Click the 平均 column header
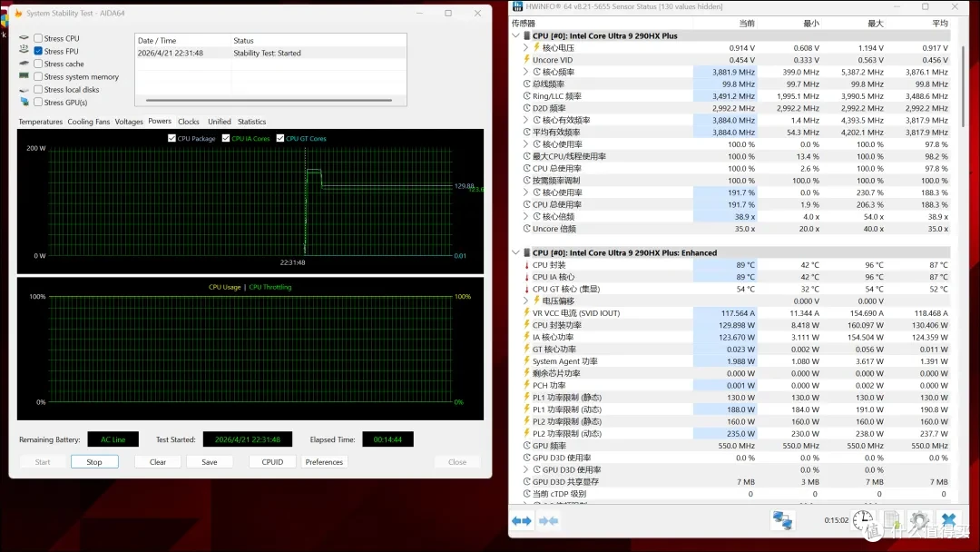The width and height of the screenshot is (980, 552). pyautogui.click(x=939, y=23)
